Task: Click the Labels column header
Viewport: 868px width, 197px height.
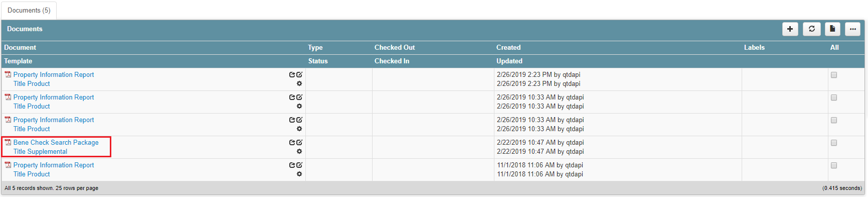Action: coord(754,47)
